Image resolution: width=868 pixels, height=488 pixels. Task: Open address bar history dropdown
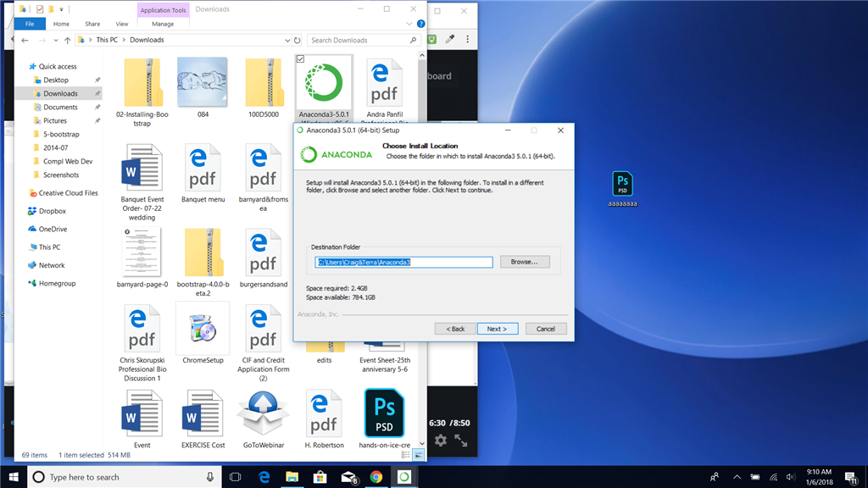287,40
